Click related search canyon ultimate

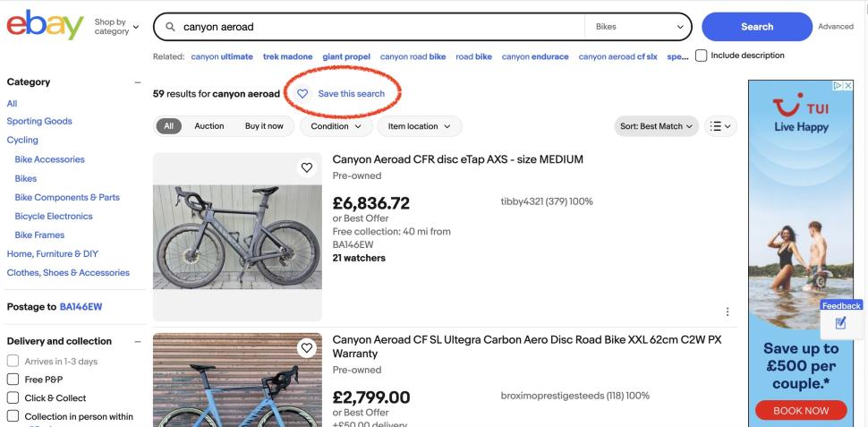tap(222, 56)
